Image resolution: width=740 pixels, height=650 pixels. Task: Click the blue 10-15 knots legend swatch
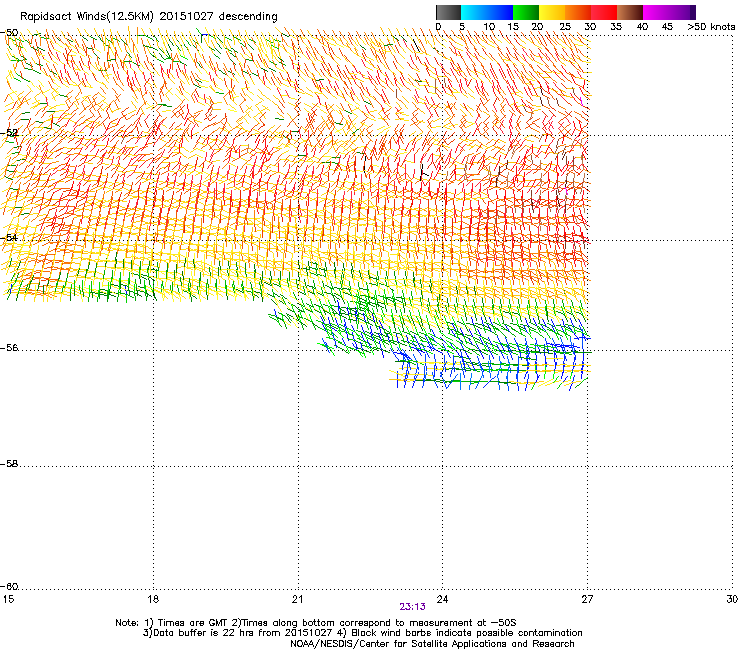pos(500,12)
